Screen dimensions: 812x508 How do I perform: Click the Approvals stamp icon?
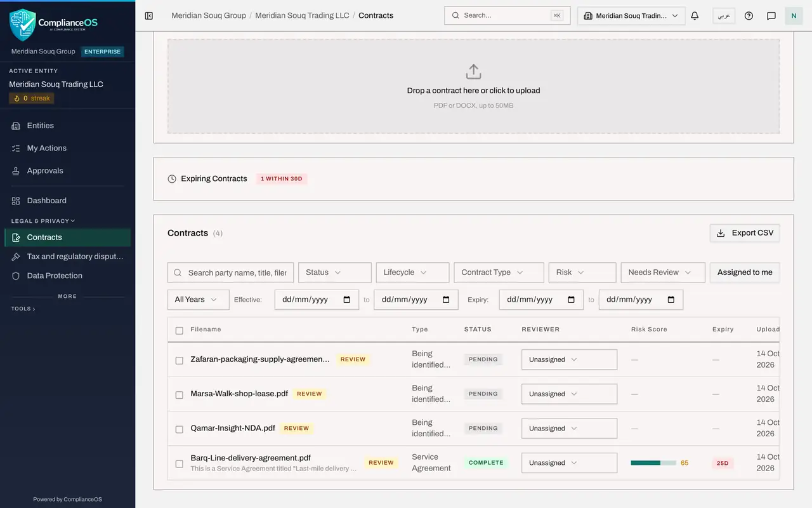click(x=16, y=171)
